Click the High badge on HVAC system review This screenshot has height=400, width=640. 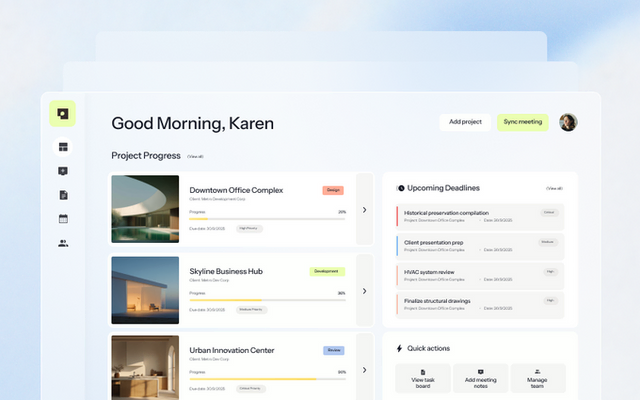(551, 272)
